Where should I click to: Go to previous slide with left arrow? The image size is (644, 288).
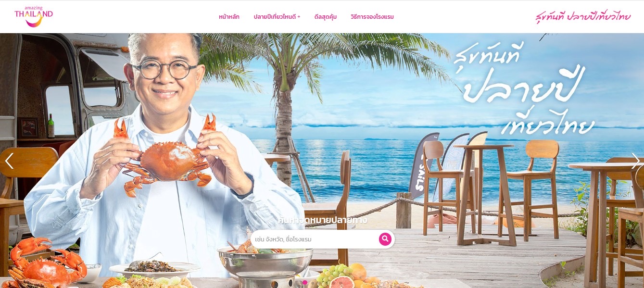(9, 161)
